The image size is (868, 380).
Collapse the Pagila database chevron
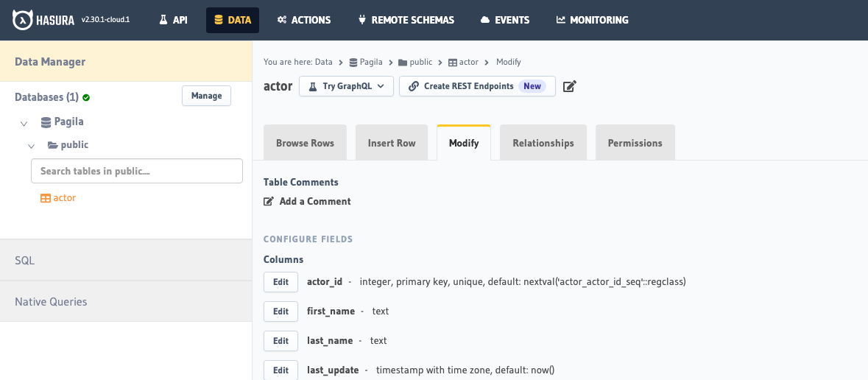24,123
